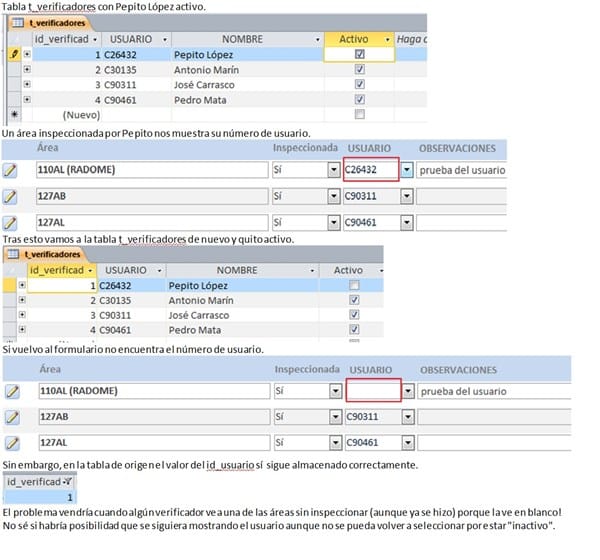The height and width of the screenshot is (560, 600).
Task: Click the NOMBRE column header in the lower table
Action: pyautogui.click(x=243, y=270)
